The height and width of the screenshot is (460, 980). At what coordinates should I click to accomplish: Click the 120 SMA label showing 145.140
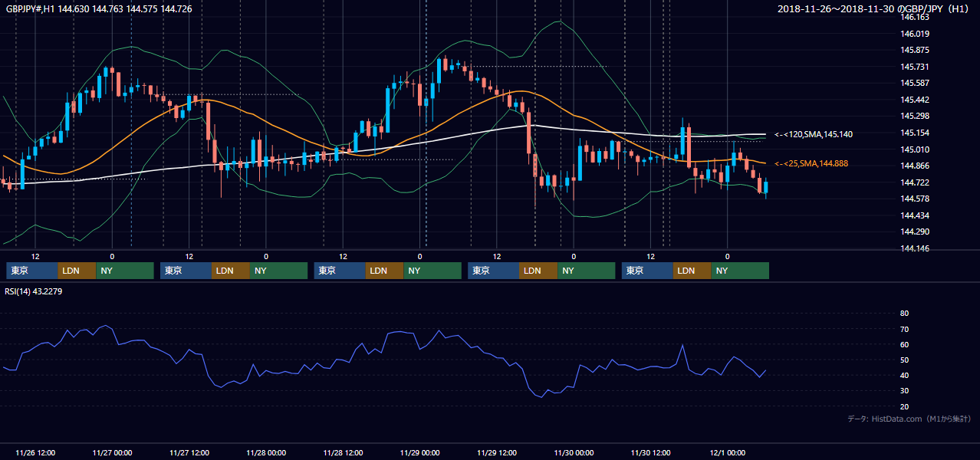tap(814, 134)
